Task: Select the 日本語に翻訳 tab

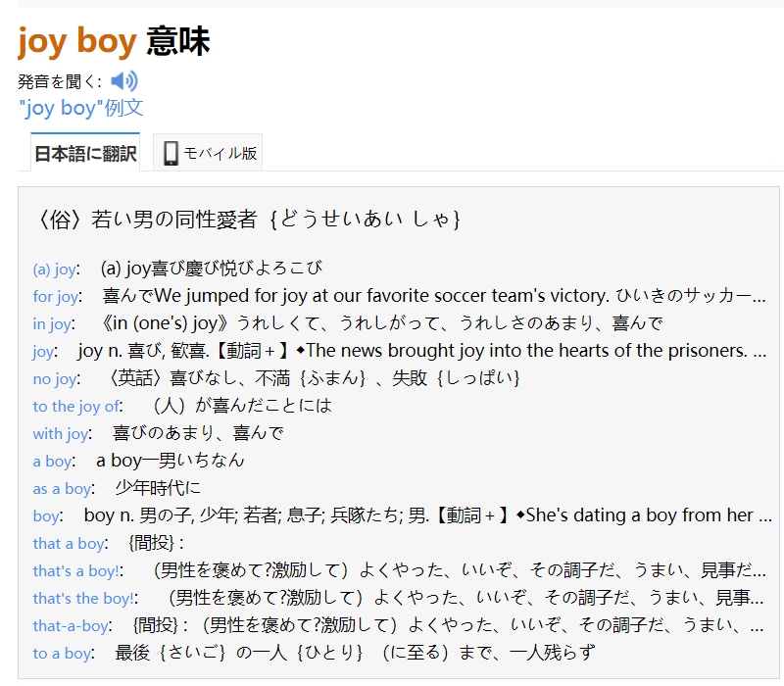Action: (x=85, y=154)
